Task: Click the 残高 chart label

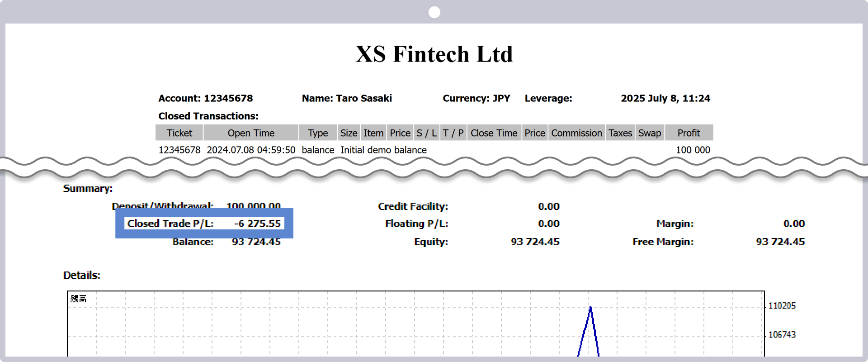Action: click(x=78, y=299)
